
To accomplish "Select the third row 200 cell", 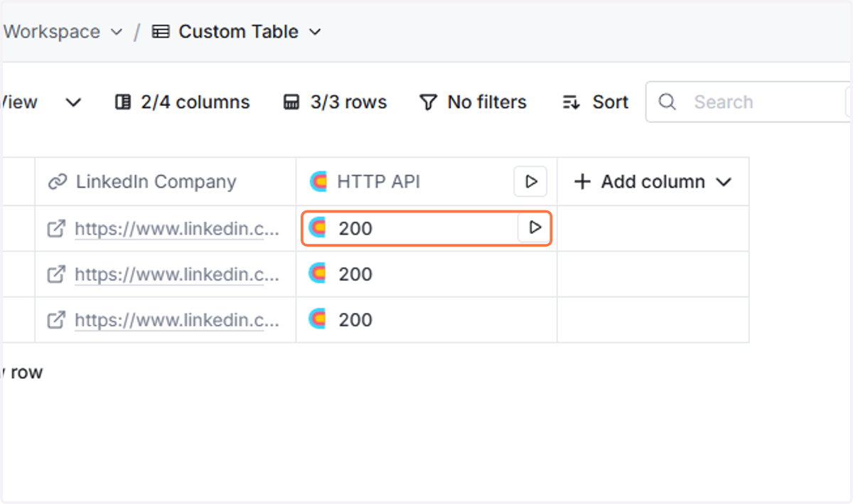I will tap(426, 320).
